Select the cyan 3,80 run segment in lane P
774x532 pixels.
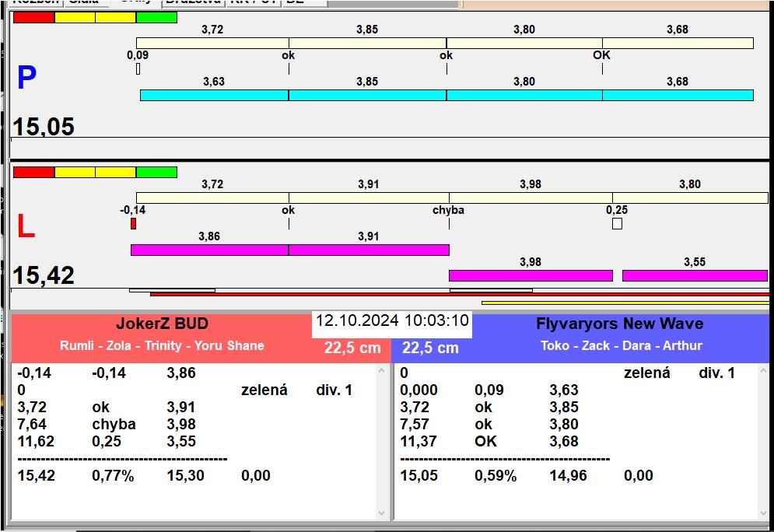[524, 95]
